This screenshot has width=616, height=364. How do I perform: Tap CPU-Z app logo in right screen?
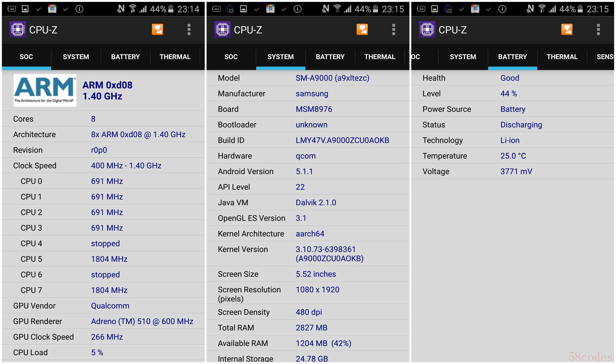[x=427, y=29]
